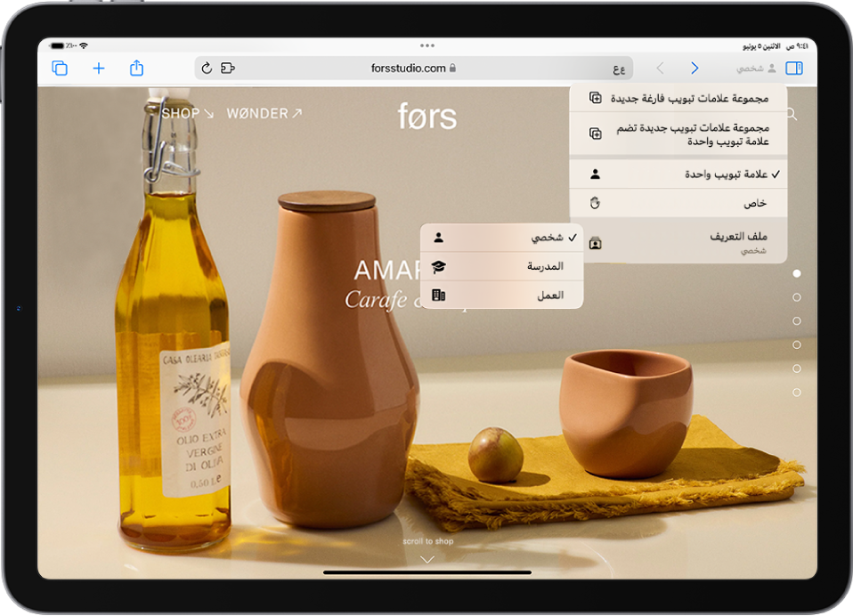The width and height of the screenshot is (853, 616).
Task: Tap the new tab plus icon
Action: (x=99, y=69)
